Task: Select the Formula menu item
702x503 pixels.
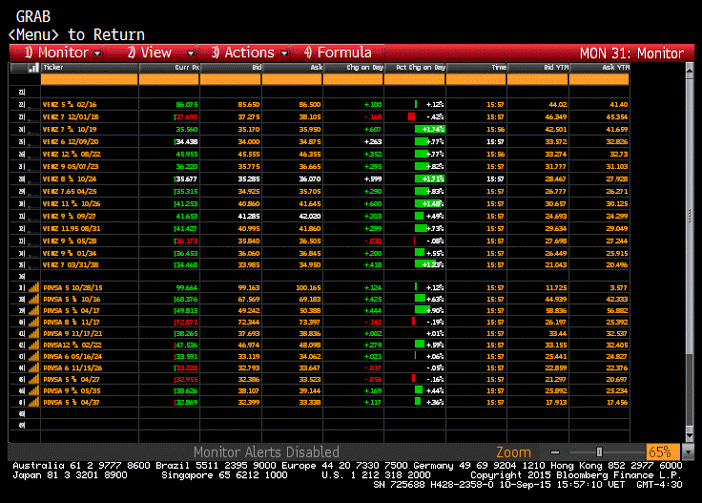Action: click(338, 53)
